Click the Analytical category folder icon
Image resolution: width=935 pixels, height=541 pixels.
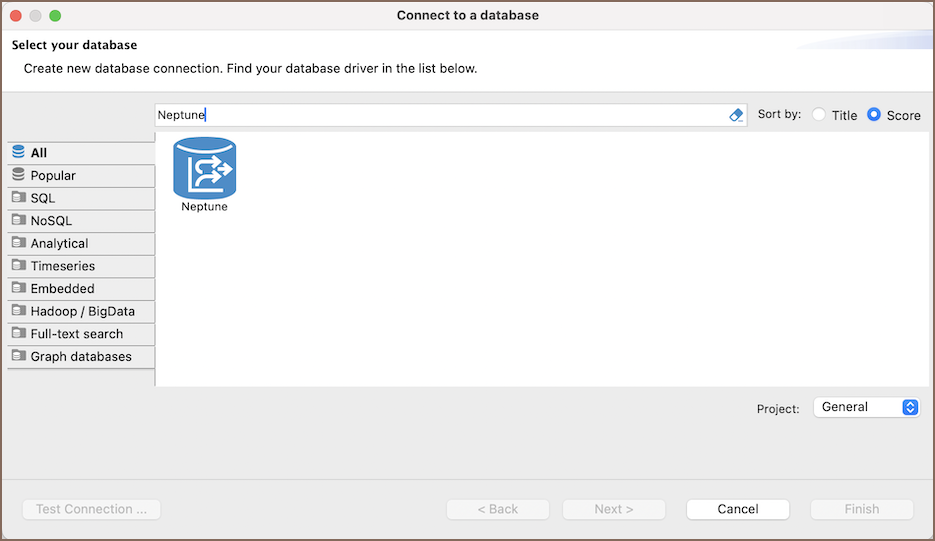(18, 243)
